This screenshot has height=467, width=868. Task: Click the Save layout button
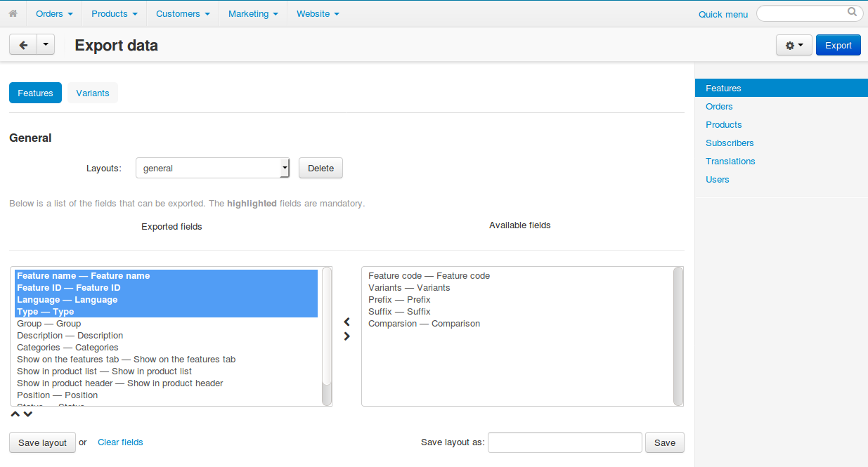pos(42,442)
